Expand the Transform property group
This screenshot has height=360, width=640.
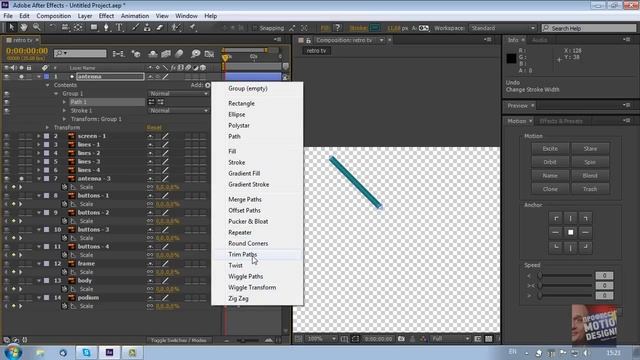47,128
